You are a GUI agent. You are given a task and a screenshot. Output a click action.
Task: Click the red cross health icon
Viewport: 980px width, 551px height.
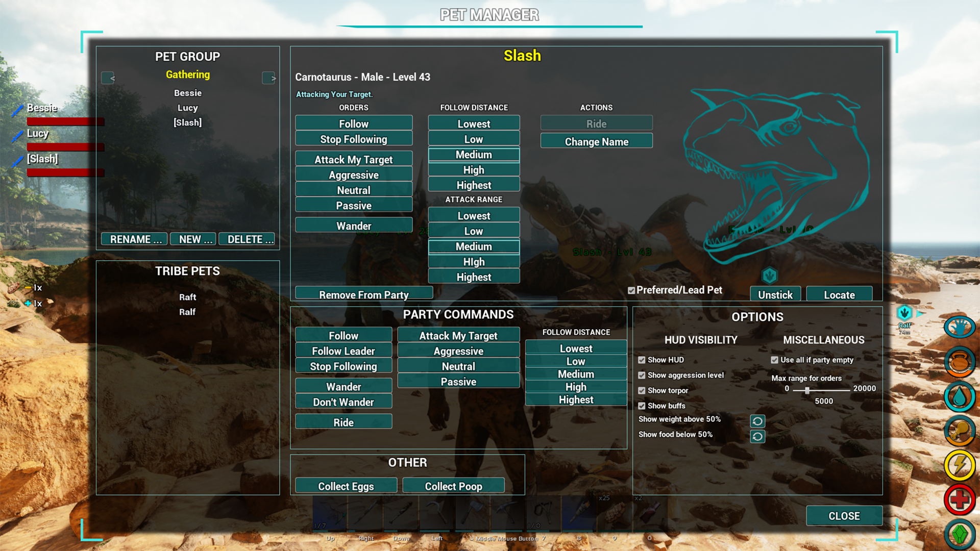click(960, 499)
